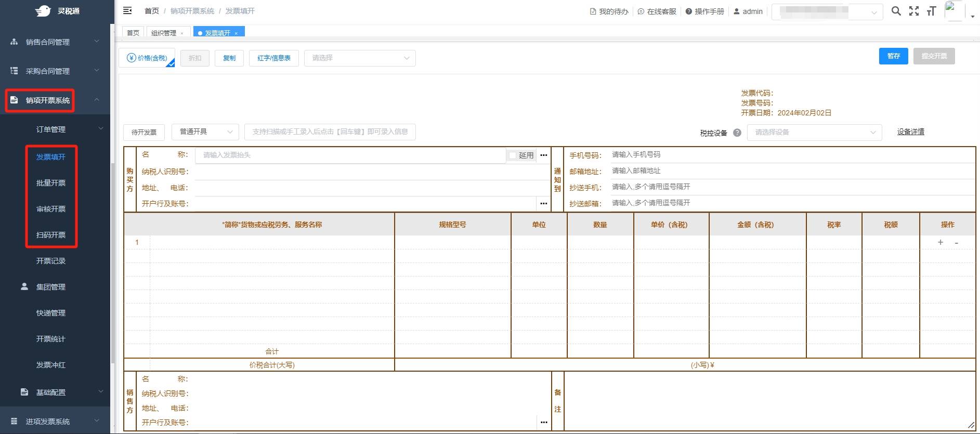Close the 发票填开 tab

pos(236,33)
